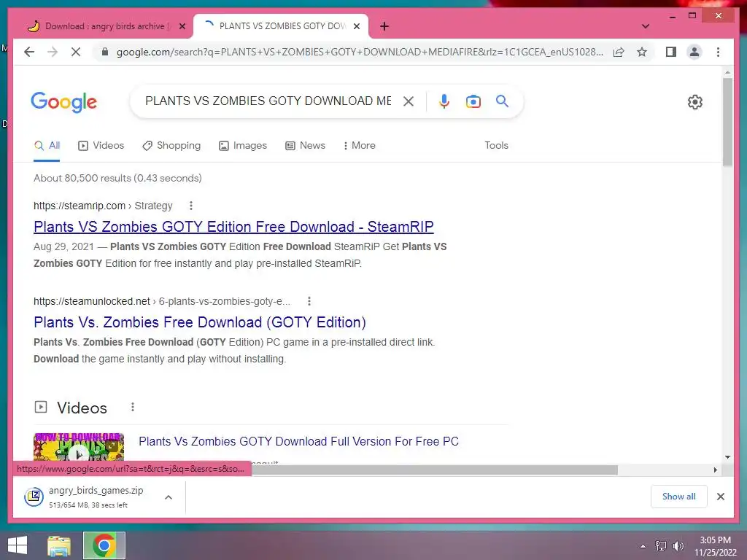Expand the angry_birds_games.zip download options
747x560 pixels.
[169, 497]
